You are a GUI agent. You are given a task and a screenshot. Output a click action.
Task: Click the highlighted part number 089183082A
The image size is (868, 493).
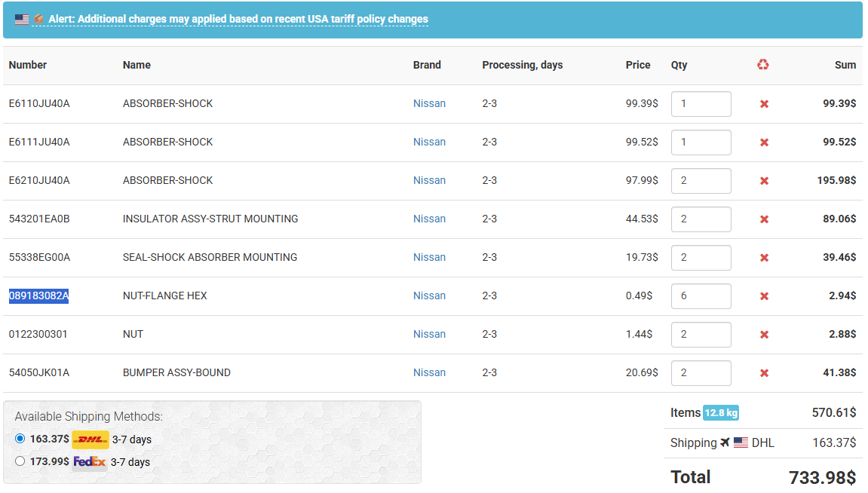(38, 296)
